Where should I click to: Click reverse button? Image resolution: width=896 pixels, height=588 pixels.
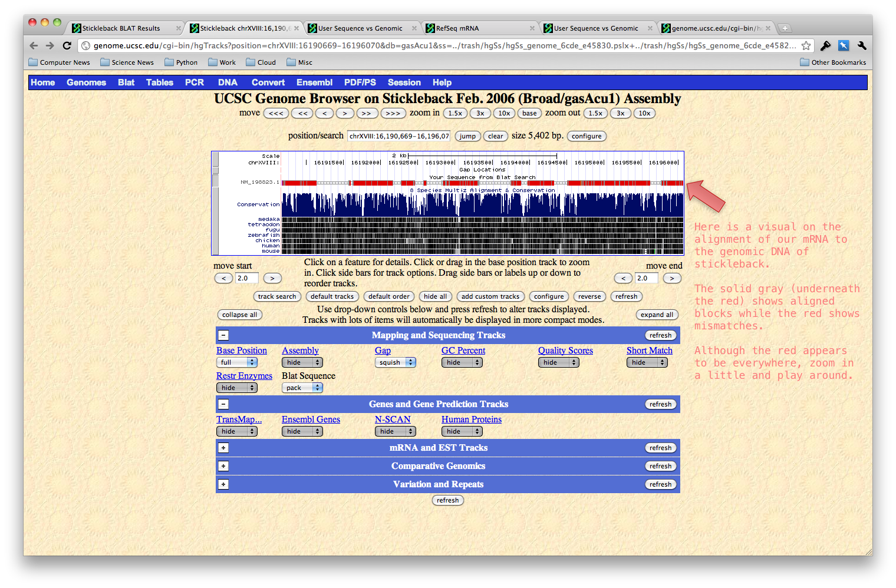click(589, 296)
